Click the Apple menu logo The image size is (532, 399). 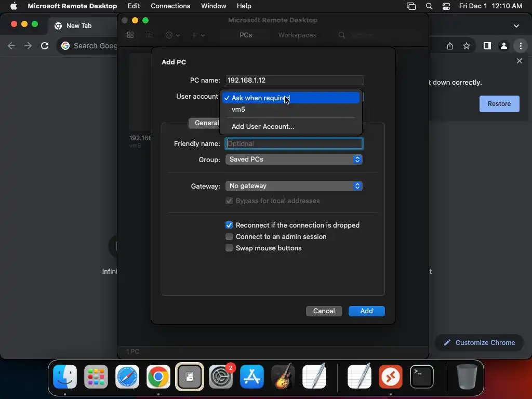[14, 6]
